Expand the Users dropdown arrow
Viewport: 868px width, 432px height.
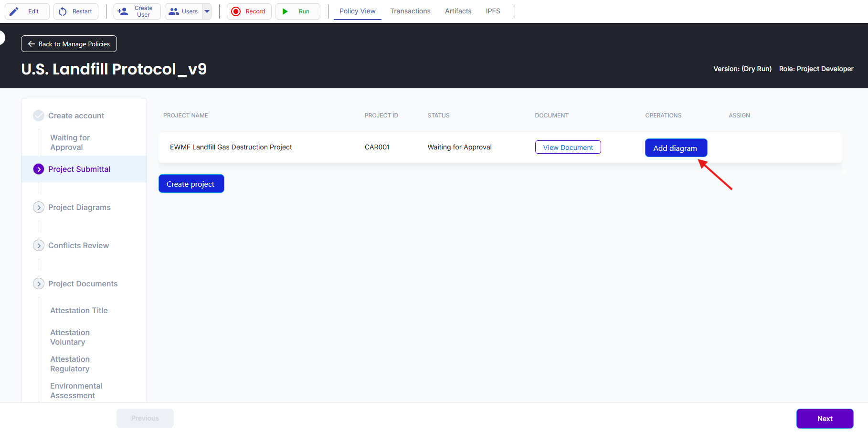click(x=207, y=11)
